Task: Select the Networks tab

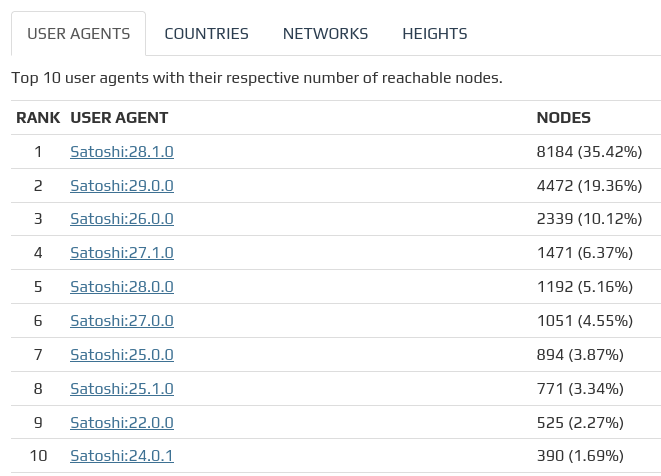Action: pyautogui.click(x=325, y=34)
